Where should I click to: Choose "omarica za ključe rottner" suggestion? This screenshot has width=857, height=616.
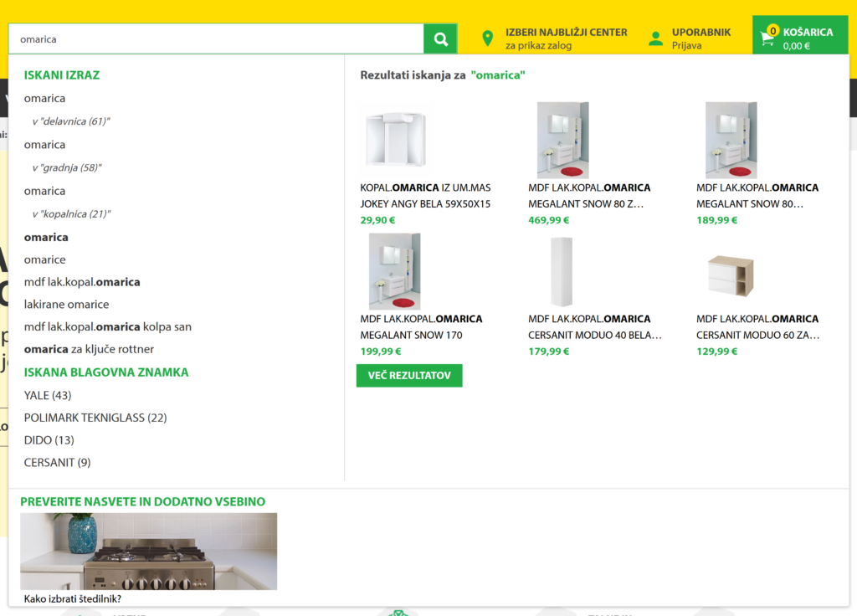90,350
